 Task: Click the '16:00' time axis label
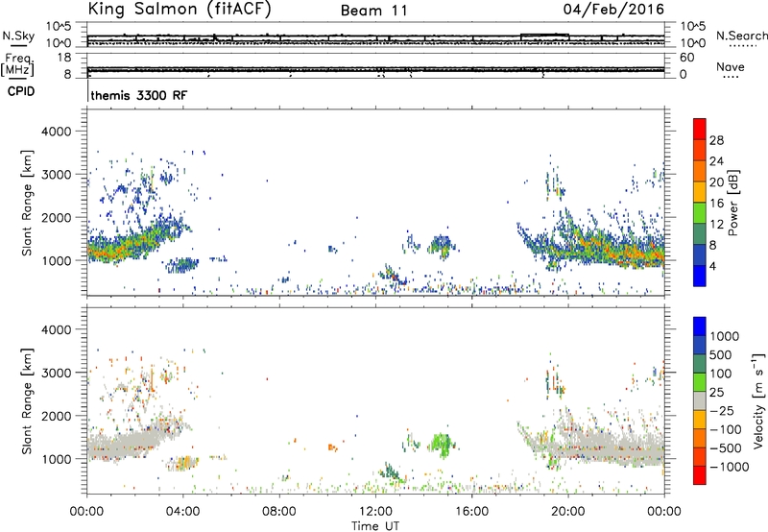coord(471,512)
